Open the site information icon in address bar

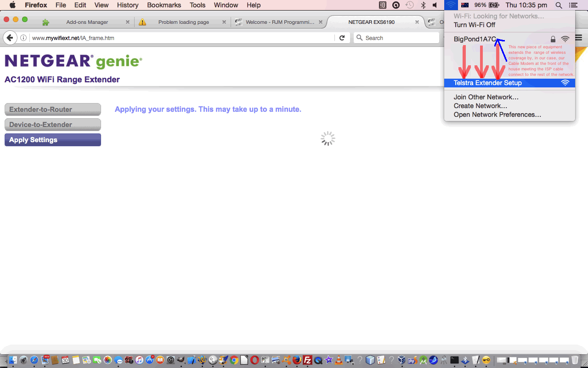click(23, 38)
